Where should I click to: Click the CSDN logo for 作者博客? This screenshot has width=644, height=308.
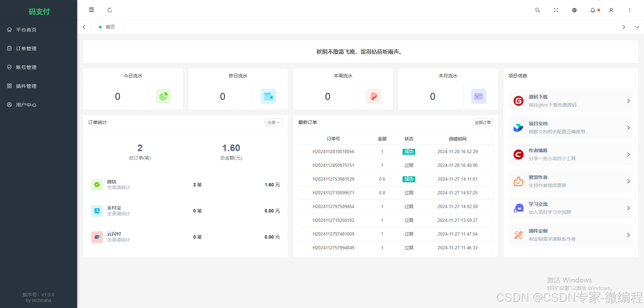tap(519, 155)
